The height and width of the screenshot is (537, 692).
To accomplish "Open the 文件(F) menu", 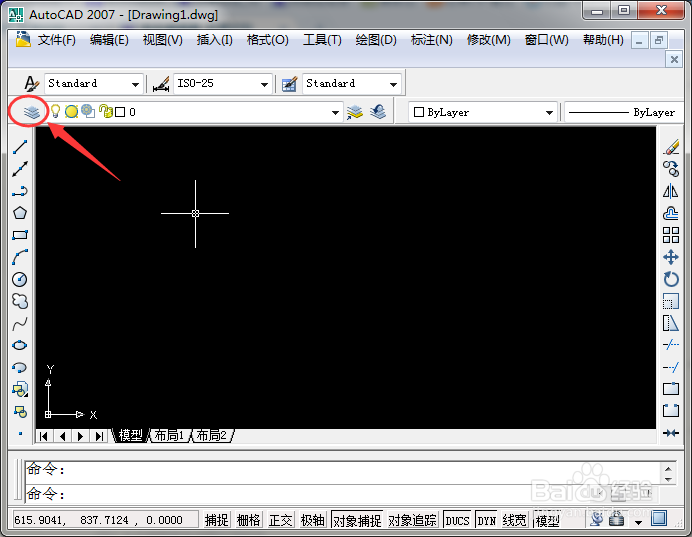I will [56, 40].
